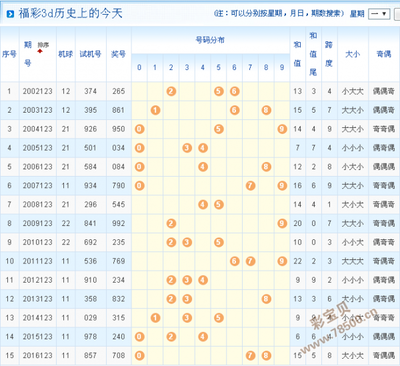Click orange ball 1 in row 2014123
This screenshot has width=400, height=366.
(x=155, y=318)
